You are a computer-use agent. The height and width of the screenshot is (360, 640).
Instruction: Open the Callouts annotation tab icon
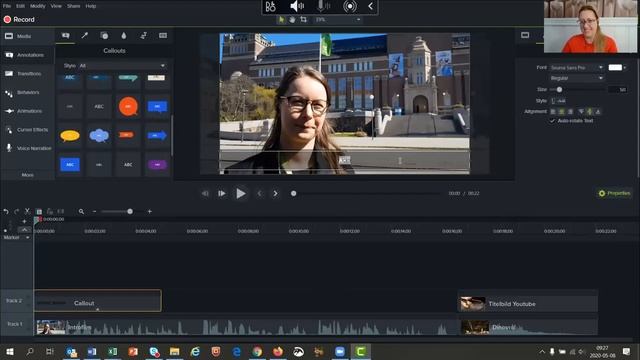point(65,36)
